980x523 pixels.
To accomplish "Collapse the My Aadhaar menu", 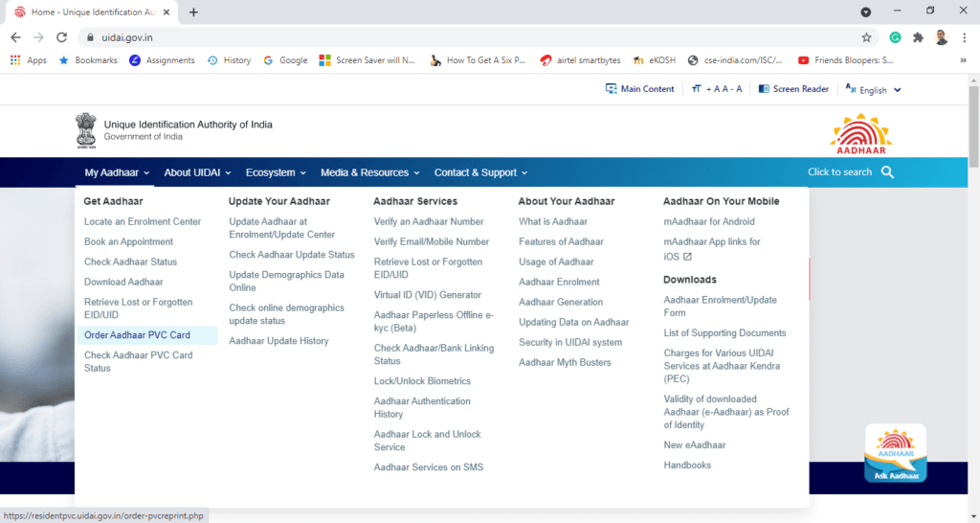I will click(117, 173).
